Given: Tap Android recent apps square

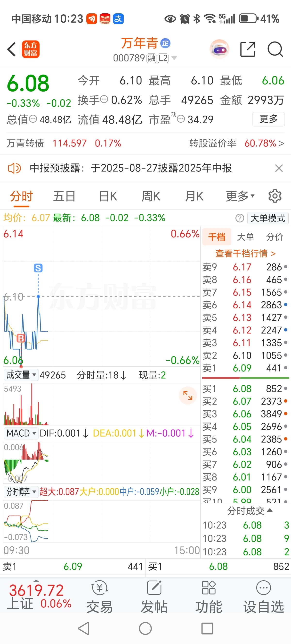Looking at the screenshot, I should pos(207,628).
